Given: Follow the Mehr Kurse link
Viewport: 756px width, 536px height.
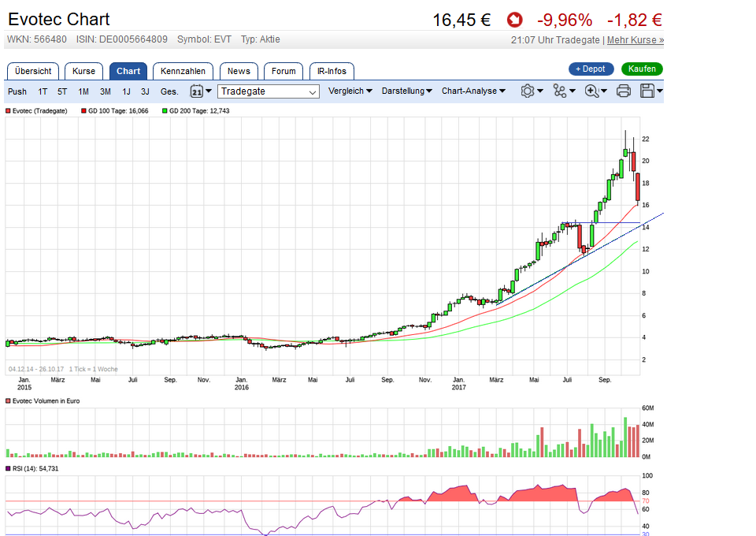Looking at the screenshot, I should click(636, 40).
